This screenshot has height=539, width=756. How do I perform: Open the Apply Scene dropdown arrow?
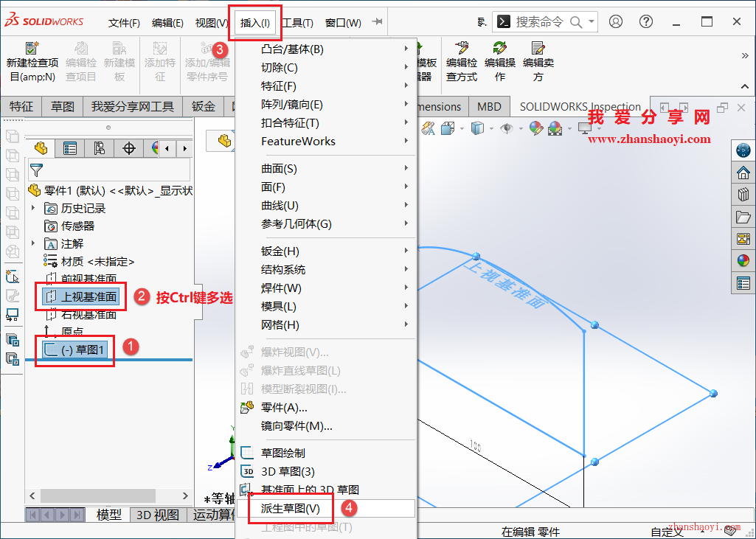coord(569,128)
